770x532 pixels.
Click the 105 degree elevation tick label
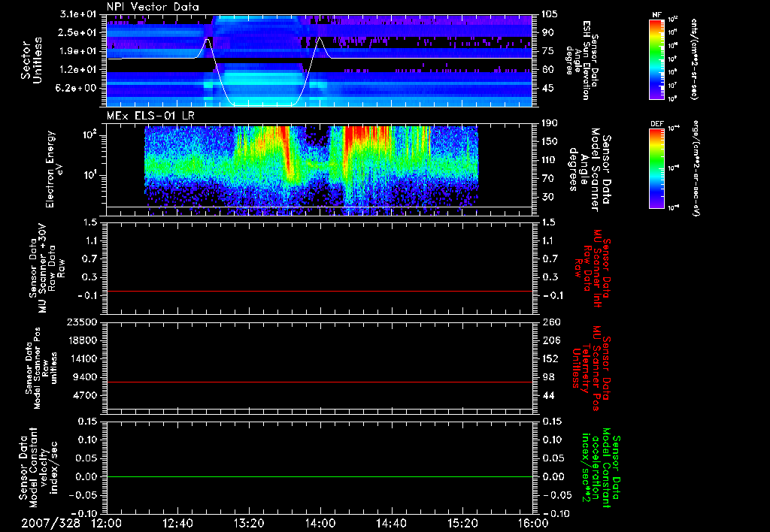point(550,14)
